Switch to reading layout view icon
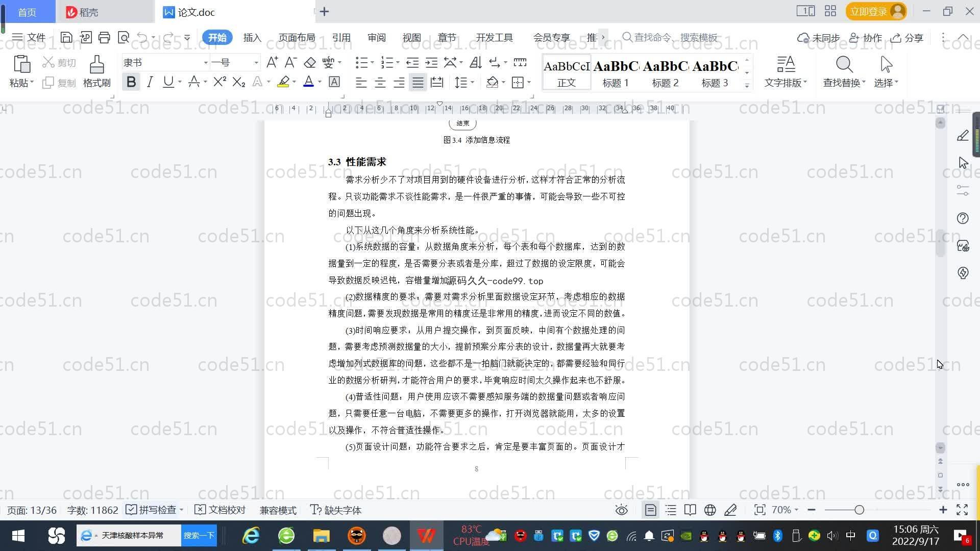 click(x=690, y=510)
